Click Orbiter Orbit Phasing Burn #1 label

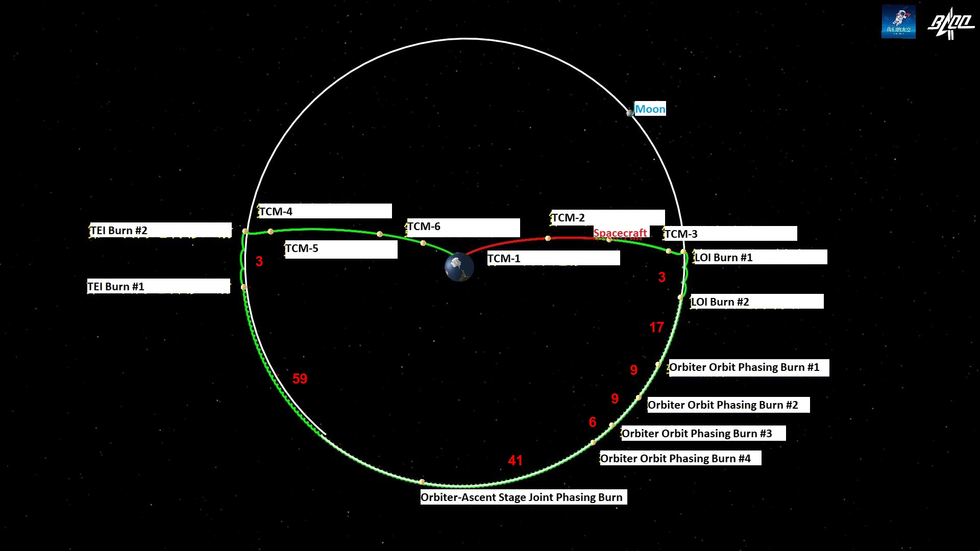pyautogui.click(x=749, y=367)
